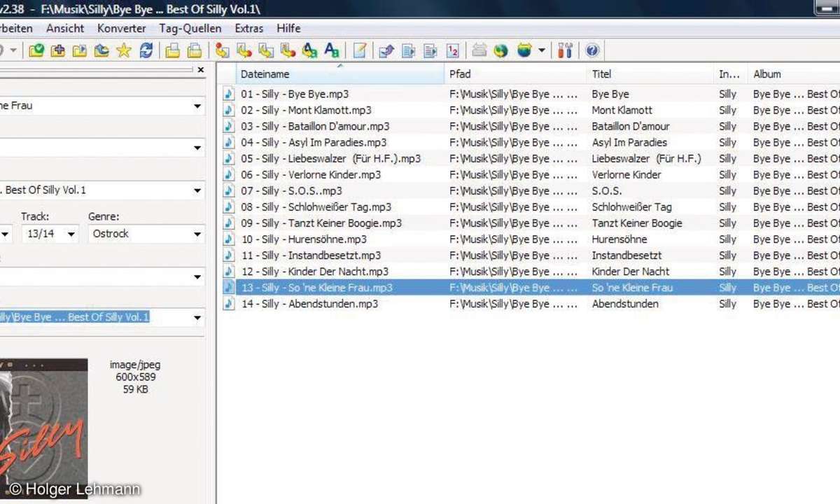The height and width of the screenshot is (504, 840).
Task: Open the options tools icon
Action: [566, 50]
